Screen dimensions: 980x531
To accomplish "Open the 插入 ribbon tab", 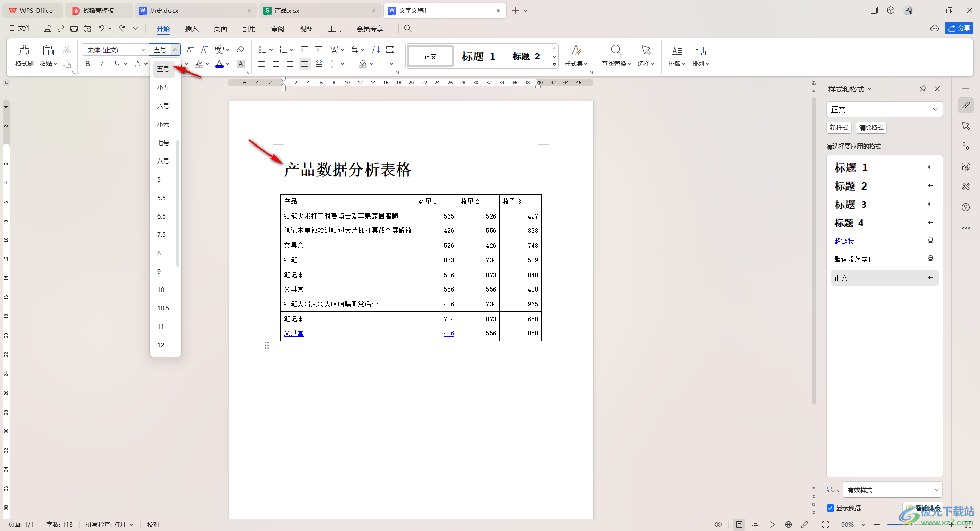I will coord(191,29).
